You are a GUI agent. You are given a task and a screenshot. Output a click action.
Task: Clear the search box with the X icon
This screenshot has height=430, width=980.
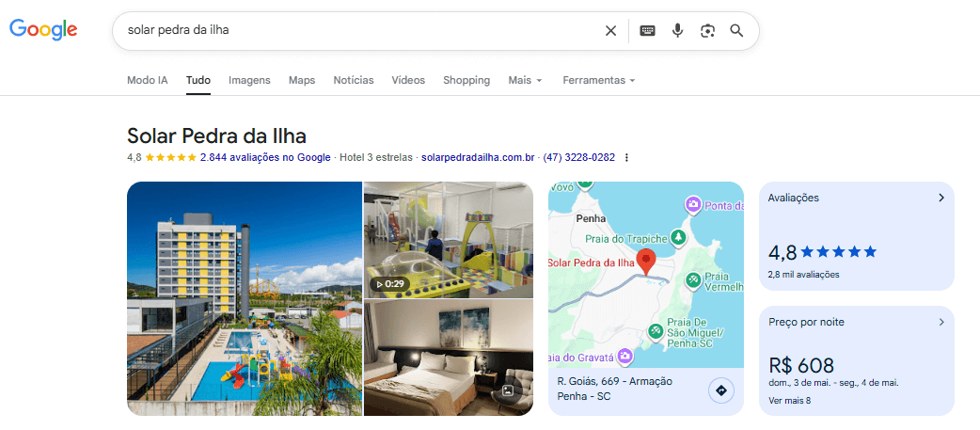pos(610,31)
